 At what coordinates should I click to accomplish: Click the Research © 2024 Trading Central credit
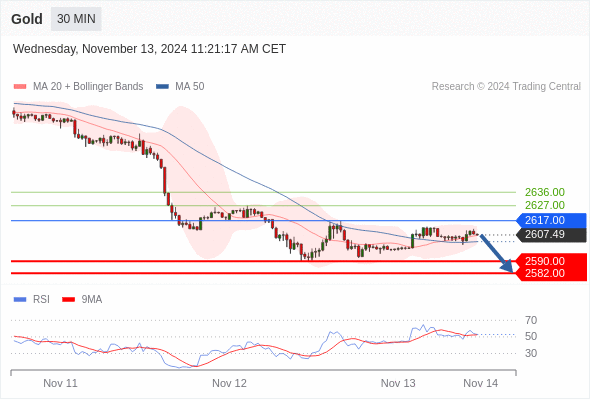click(506, 87)
